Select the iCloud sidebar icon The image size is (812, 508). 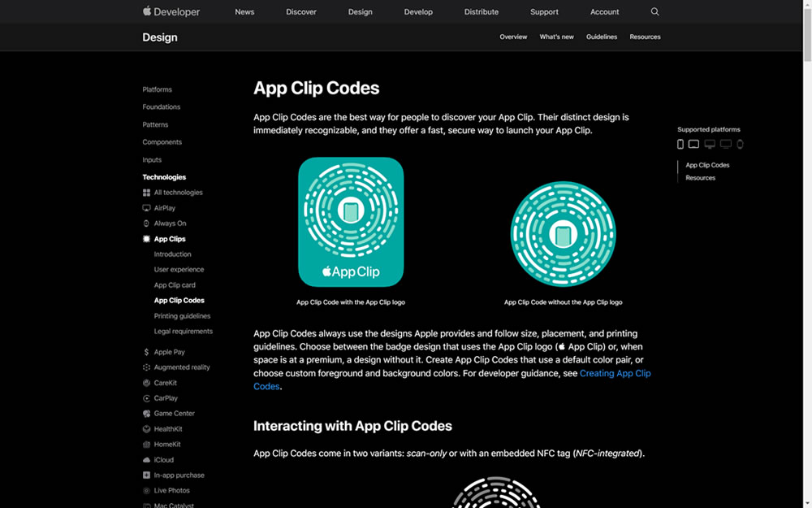[x=146, y=460]
